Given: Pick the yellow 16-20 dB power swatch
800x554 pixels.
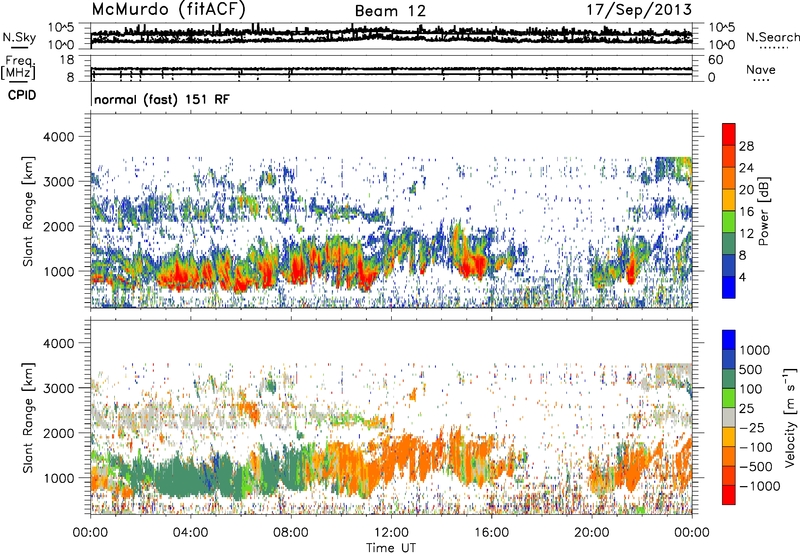Looking at the screenshot, I should tap(729, 200).
